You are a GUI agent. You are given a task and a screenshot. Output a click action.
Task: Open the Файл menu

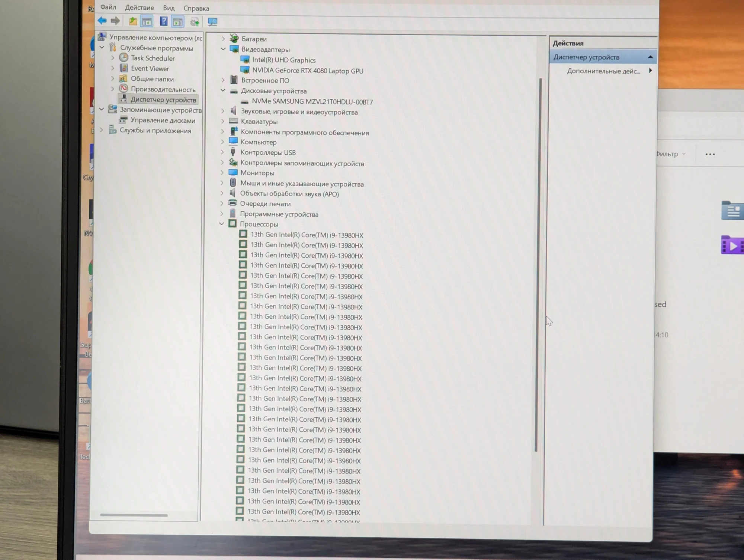pos(108,7)
